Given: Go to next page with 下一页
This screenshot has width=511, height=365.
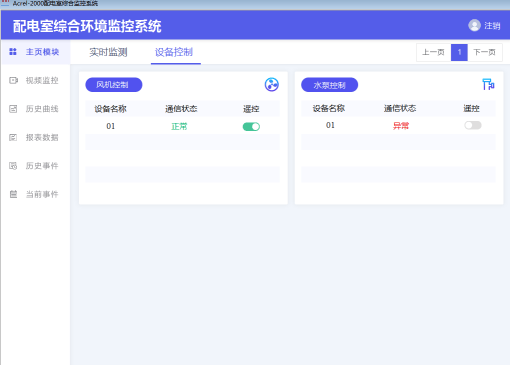Looking at the screenshot, I should (485, 52).
